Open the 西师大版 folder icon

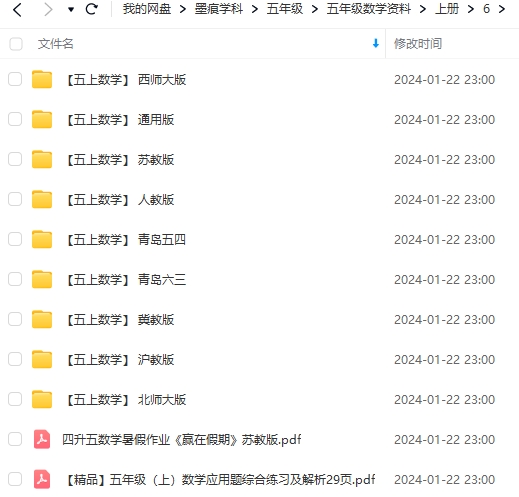click(x=42, y=80)
